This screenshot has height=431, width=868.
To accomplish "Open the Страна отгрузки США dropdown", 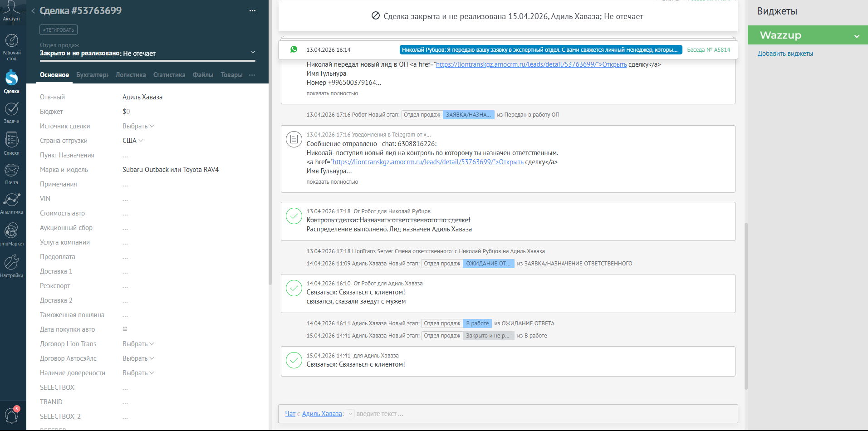I will (132, 141).
